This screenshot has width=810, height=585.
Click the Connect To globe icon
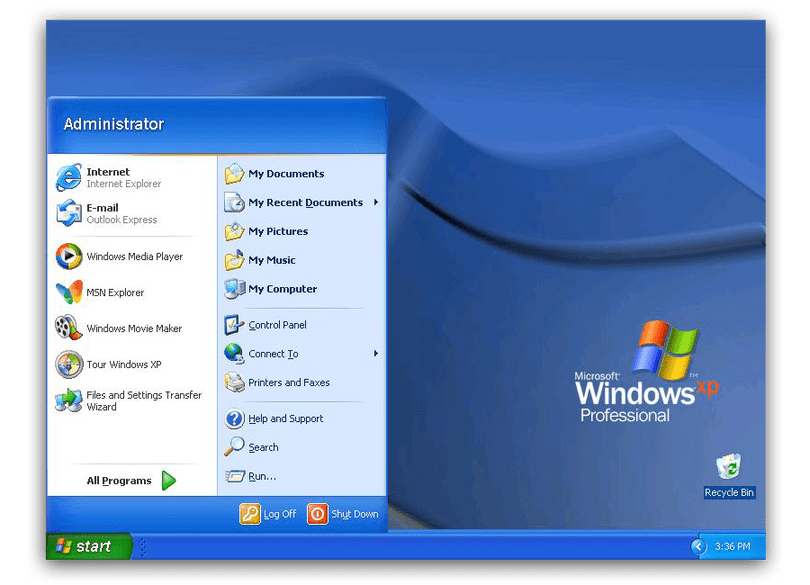pos(235,353)
